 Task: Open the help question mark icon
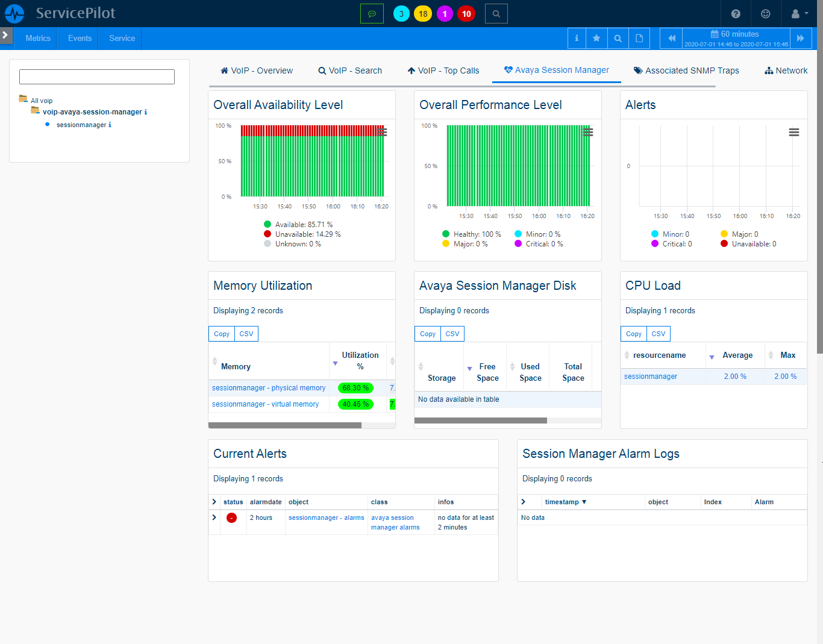736,14
